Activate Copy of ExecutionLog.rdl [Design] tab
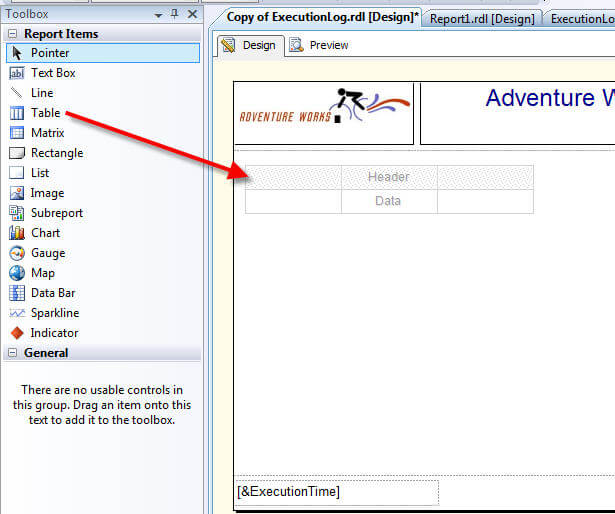615x514 pixels. coord(320,18)
